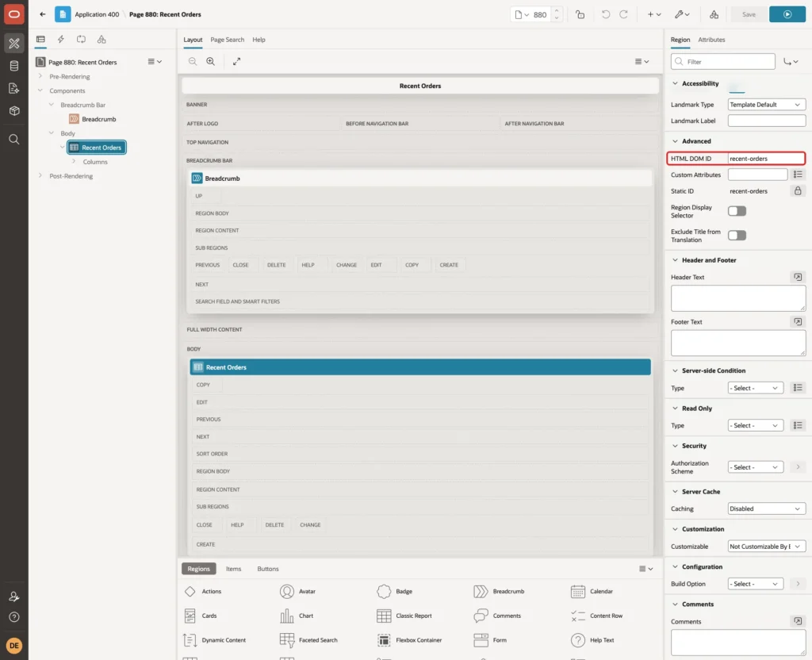Click the Landmark Label input field
The image size is (812, 660).
[x=767, y=121]
